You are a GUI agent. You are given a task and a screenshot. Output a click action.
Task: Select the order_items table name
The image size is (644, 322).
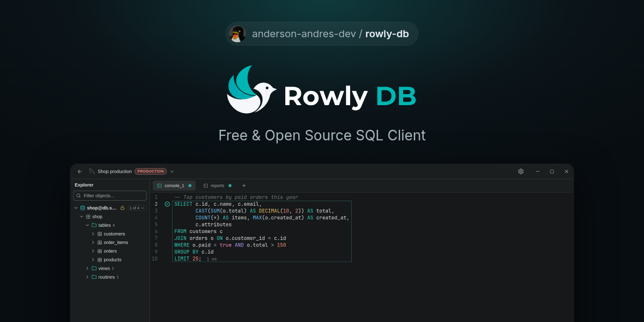(x=116, y=243)
